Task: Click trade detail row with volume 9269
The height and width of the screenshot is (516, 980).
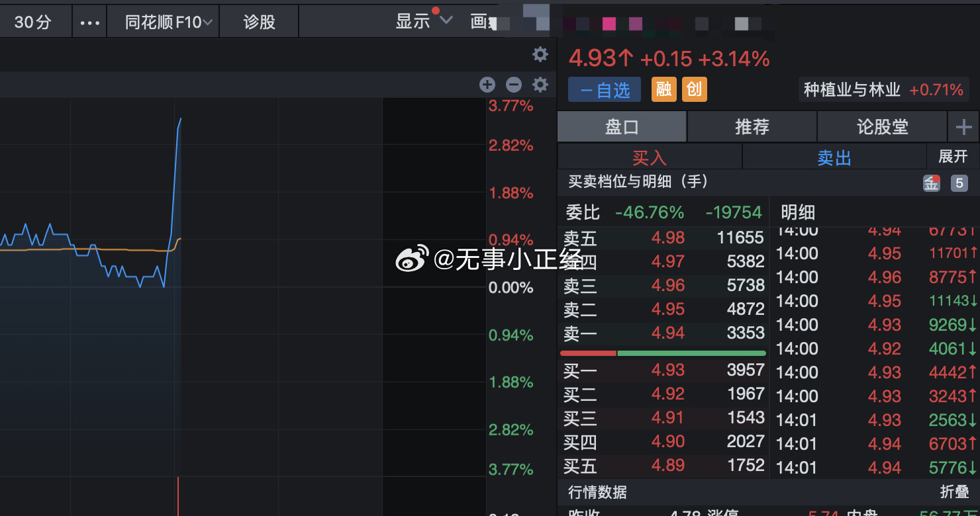Action: tap(876, 325)
